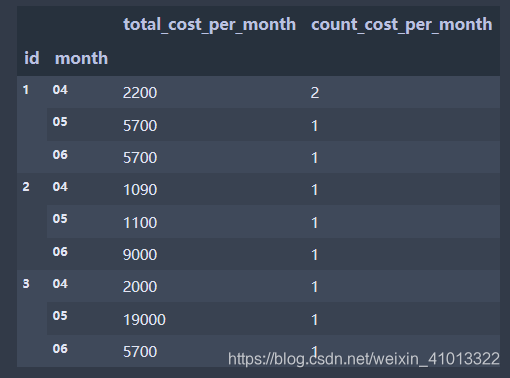510x378 pixels.
Task: Click id value 2 in index
Action: (26, 187)
